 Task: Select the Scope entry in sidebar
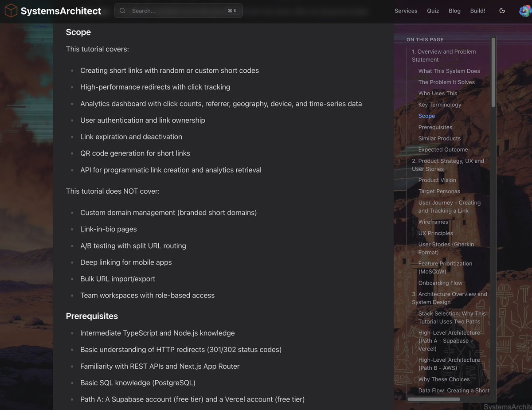coord(426,116)
